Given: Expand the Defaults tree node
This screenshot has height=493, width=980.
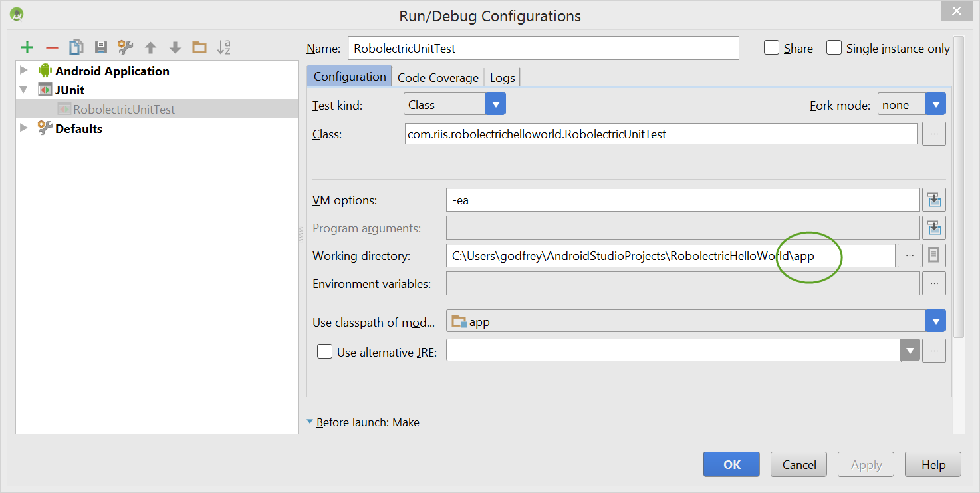Looking at the screenshot, I should (x=24, y=128).
